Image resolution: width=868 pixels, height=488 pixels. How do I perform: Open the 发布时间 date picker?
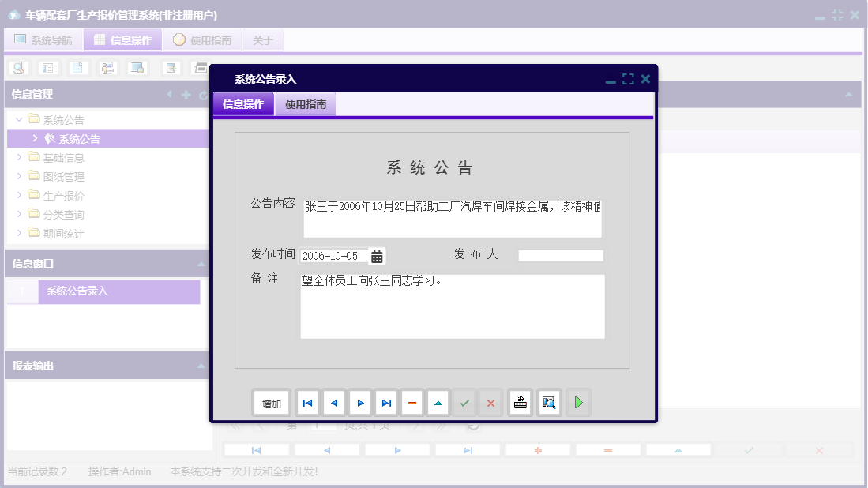pos(375,255)
